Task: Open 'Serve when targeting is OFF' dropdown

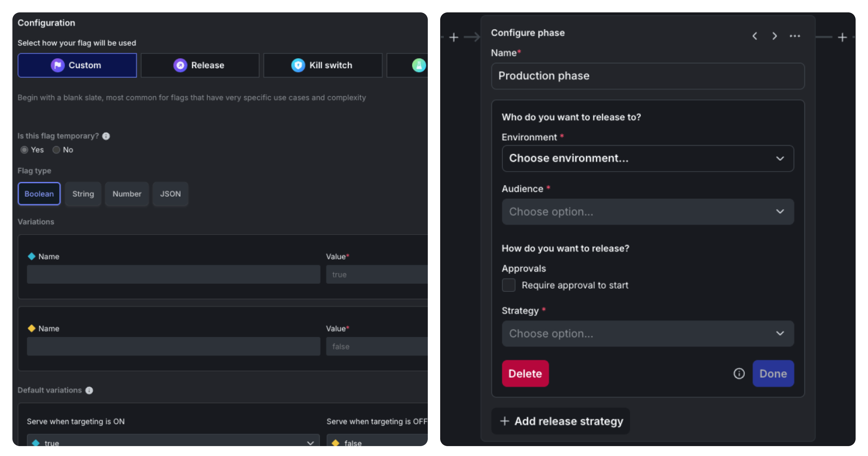Action: point(377,441)
